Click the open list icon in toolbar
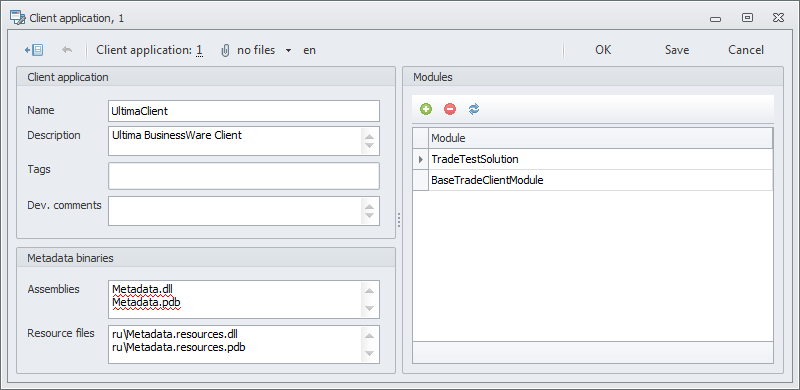The height and width of the screenshot is (390, 800). click(x=34, y=50)
